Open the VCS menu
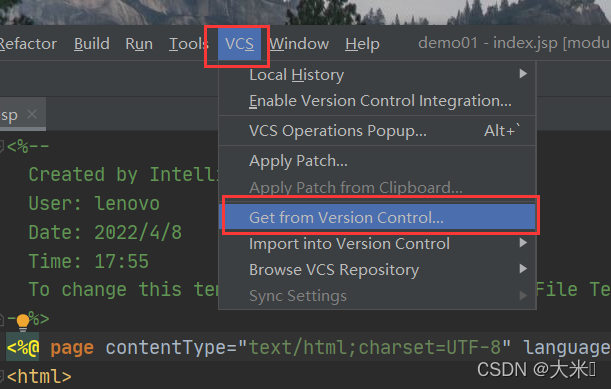611x389 pixels. [239, 44]
